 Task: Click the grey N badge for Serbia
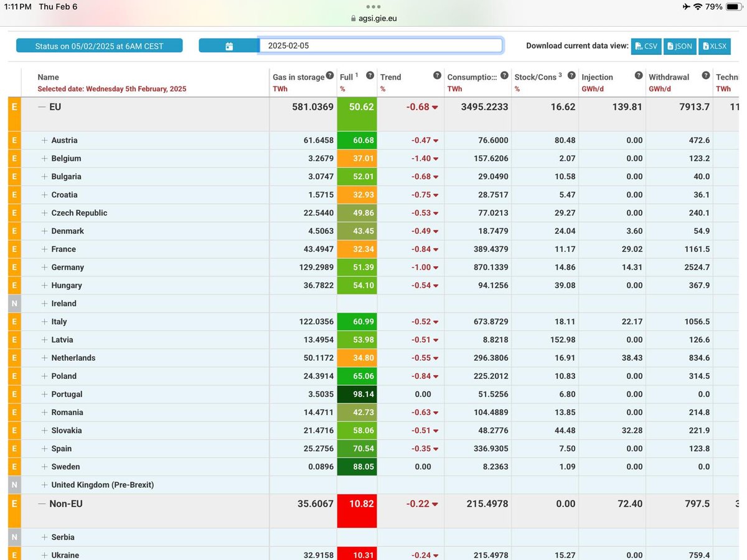[x=14, y=537]
